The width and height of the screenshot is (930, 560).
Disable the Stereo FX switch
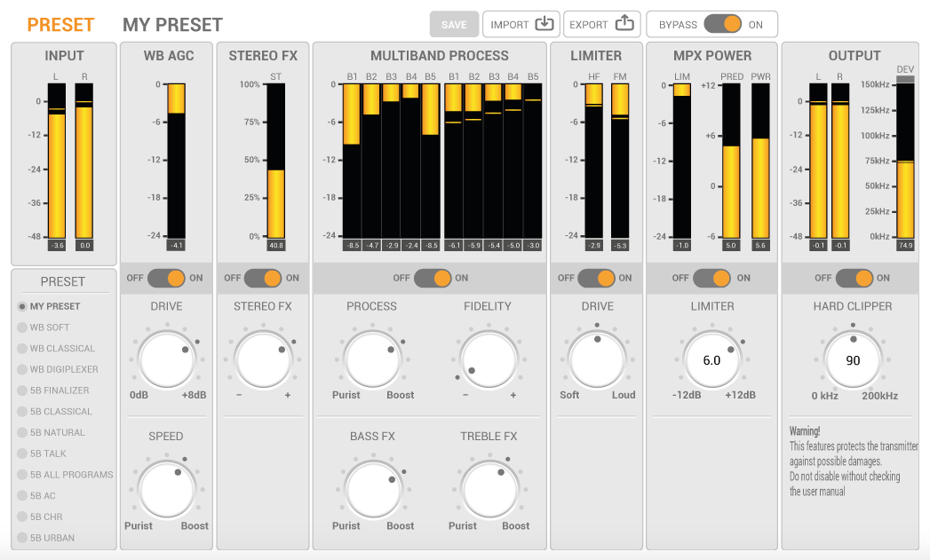pos(262,278)
